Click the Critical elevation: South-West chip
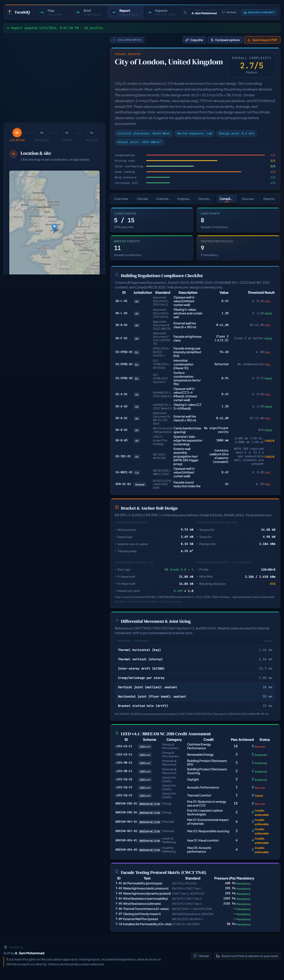The image size is (284, 980). (x=144, y=134)
